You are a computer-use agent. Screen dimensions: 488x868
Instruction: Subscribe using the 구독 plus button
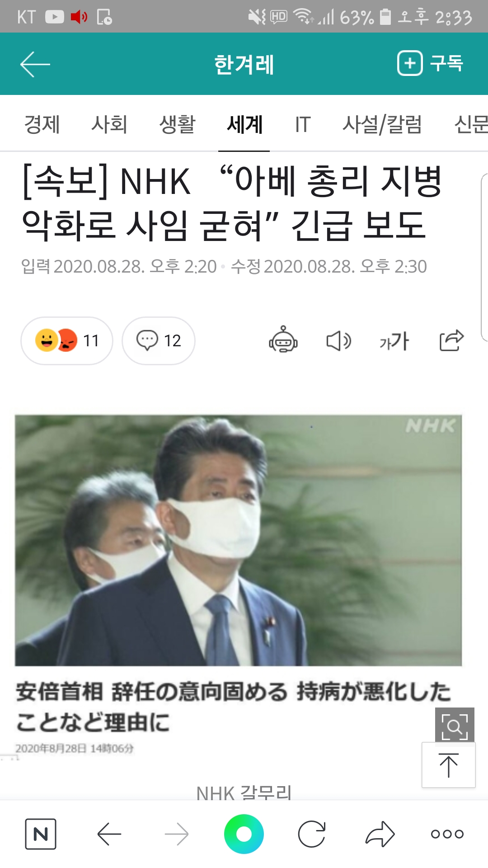point(430,63)
